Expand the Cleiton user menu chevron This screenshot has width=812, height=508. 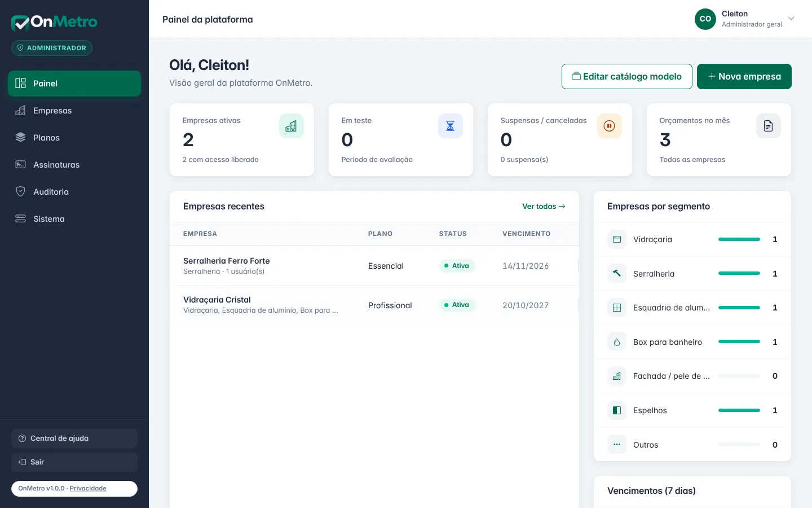pos(791,19)
